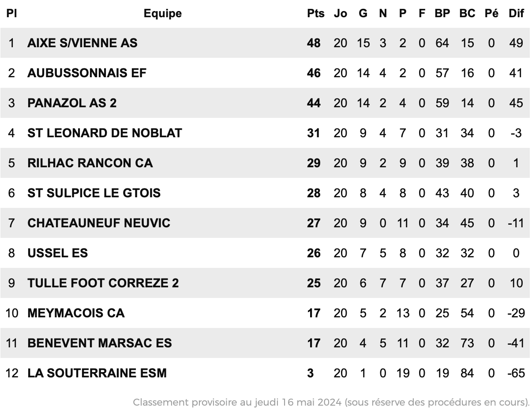Open TULLE FOOT CORREZE 2 entry
This screenshot has width=532, height=414.
tap(103, 283)
